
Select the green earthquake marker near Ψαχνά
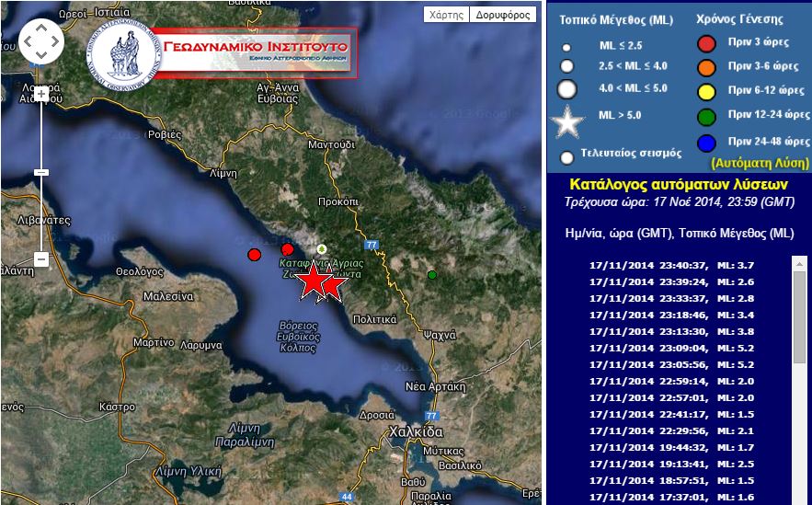[431, 274]
